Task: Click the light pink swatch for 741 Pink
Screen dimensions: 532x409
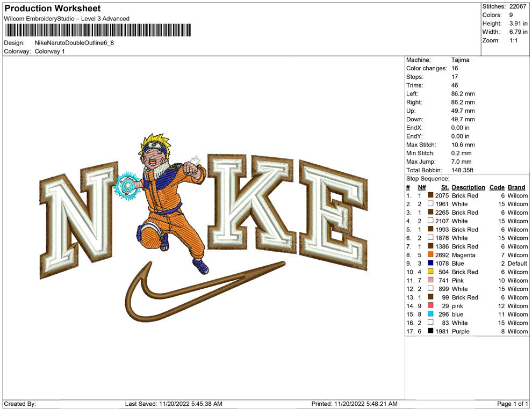Action: pyautogui.click(x=430, y=280)
